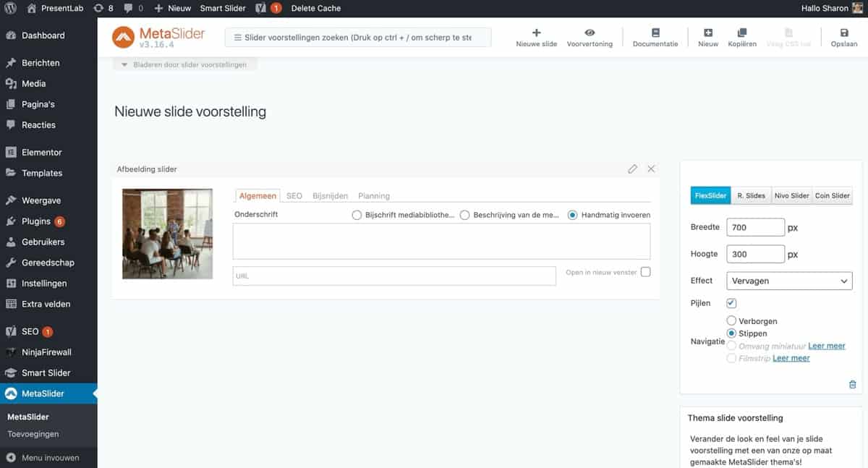Collapse sidebar with Menu invouwen
The image size is (868, 468).
pyautogui.click(x=48, y=457)
